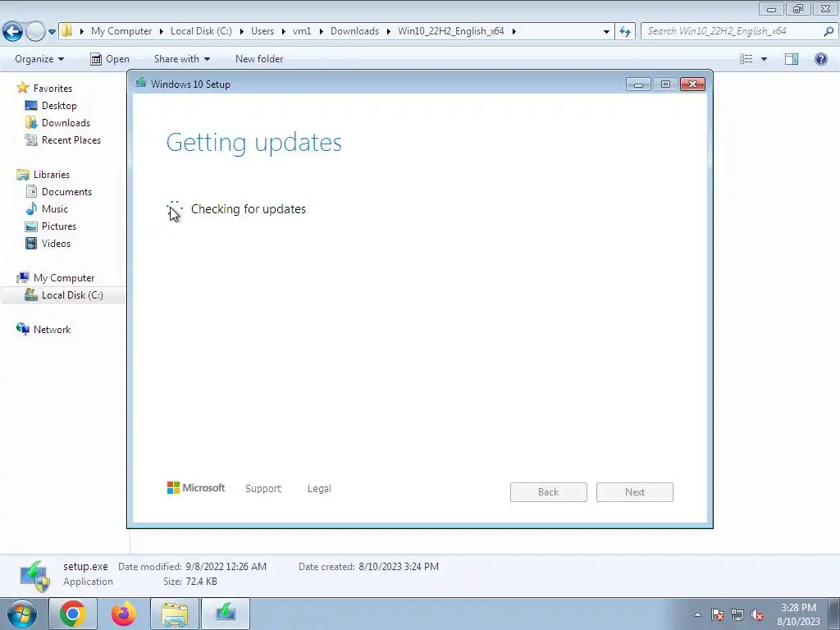This screenshot has height=630, width=840.
Task: Open the Videos library
Action: click(48, 243)
